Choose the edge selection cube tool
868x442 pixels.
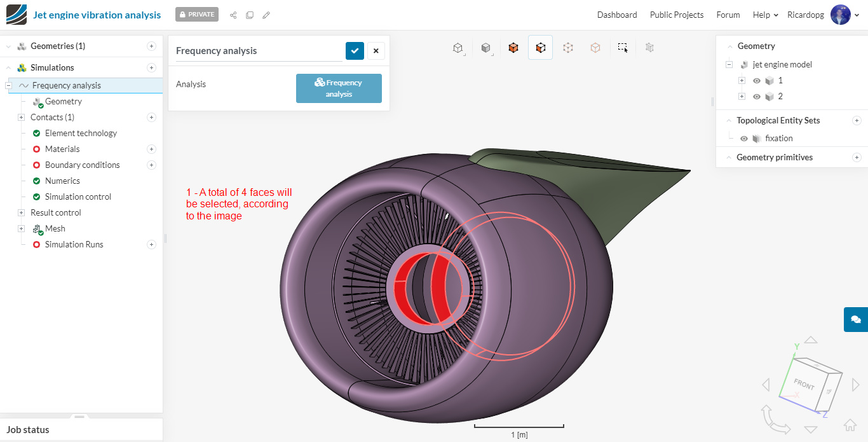(x=595, y=48)
